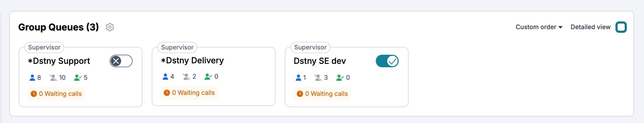Open the Custom order dropdown
644x123 pixels.
coord(539,27)
